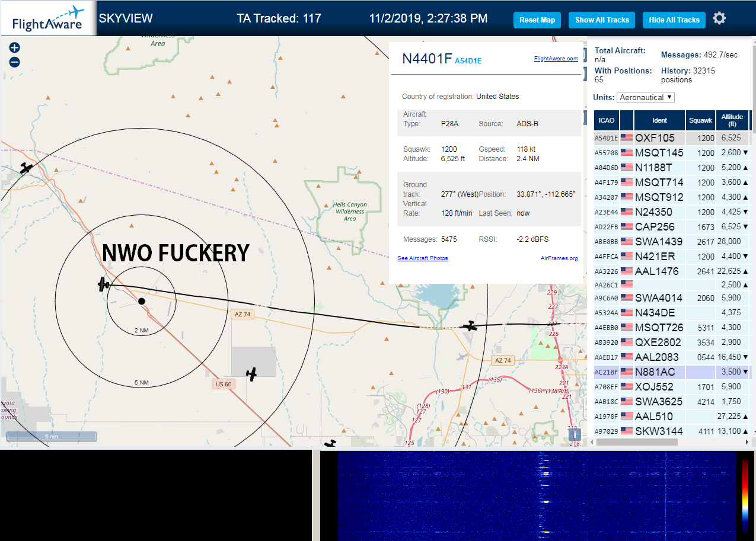Click the A54D1E ICAO code in popup
The width and height of the screenshot is (756, 541).
[x=468, y=60]
